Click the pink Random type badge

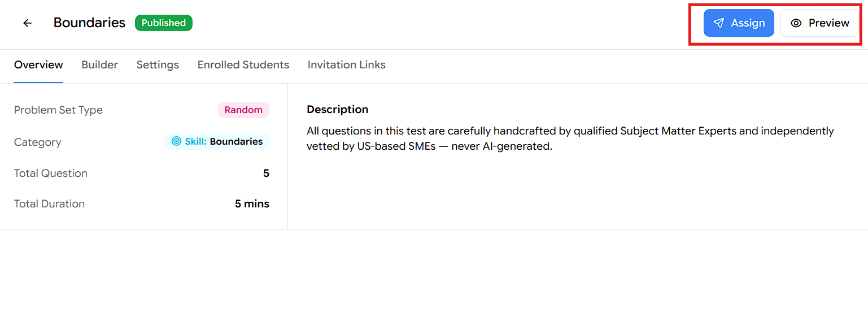243,110
